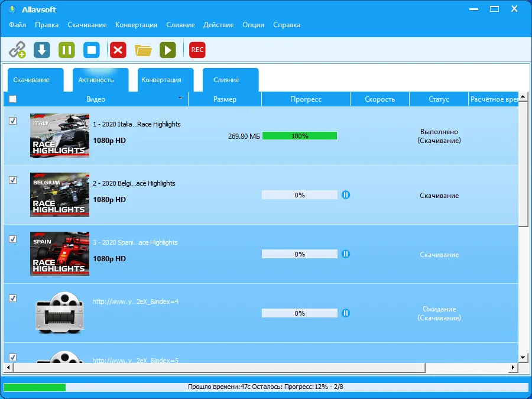The width and height of the screenshot is (532, 399).
Task: Click the '269.80 МБ' size value
Action: [x=244, y=136]
